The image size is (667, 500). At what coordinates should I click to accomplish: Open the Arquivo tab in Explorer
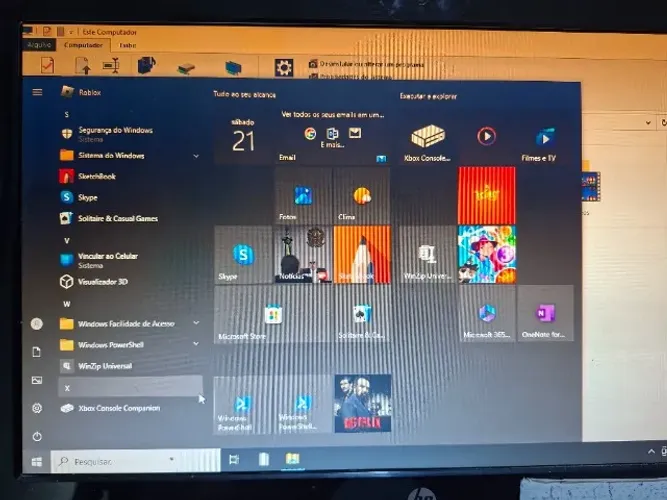point(39,45)
